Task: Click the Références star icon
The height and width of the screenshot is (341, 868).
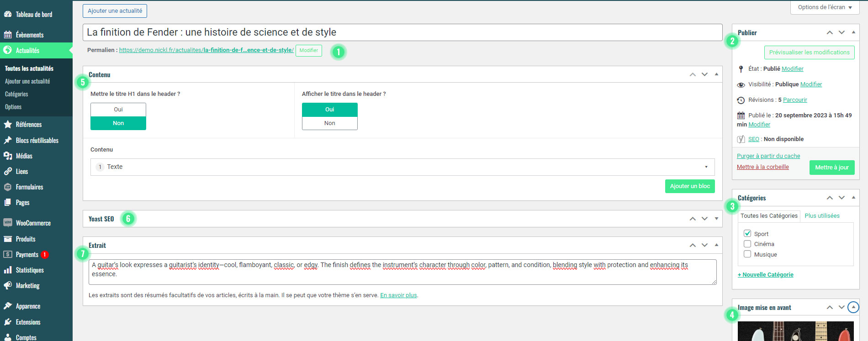Action: tap(8, 125)
